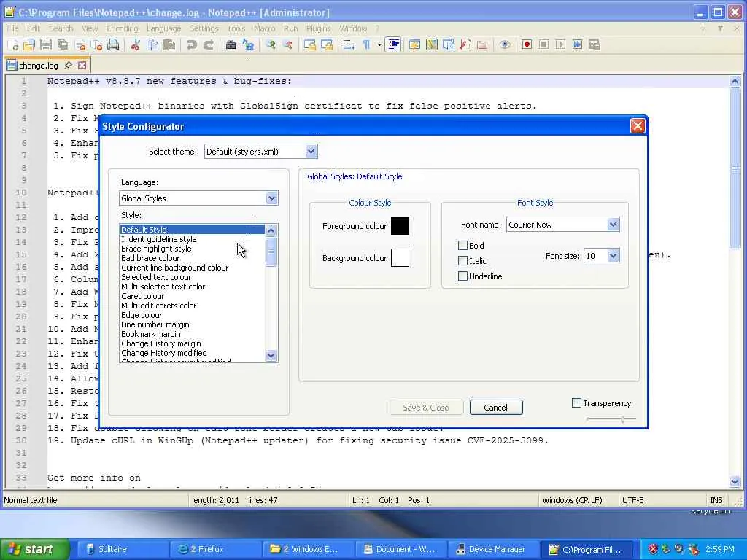Click the Save toolbar icon
The width and height of the screenshot is (747, 560).
(x=46, y=44)
